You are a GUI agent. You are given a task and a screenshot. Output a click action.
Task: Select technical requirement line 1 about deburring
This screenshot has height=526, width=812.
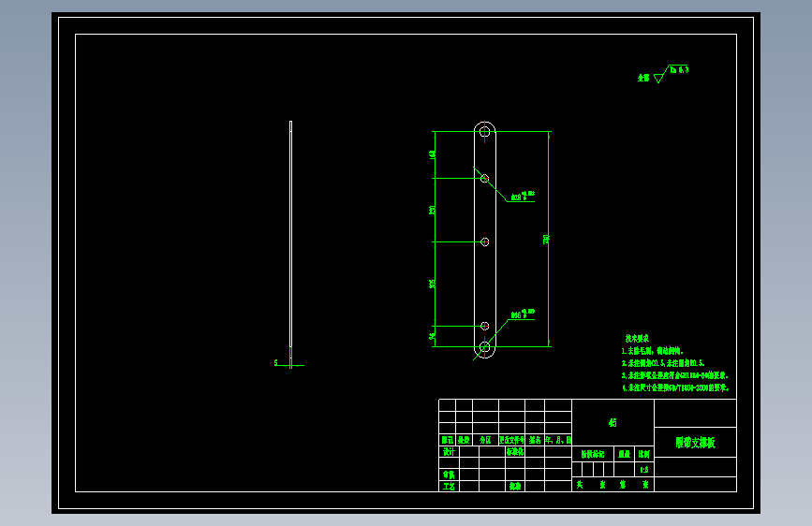click(x=653, y=351)
